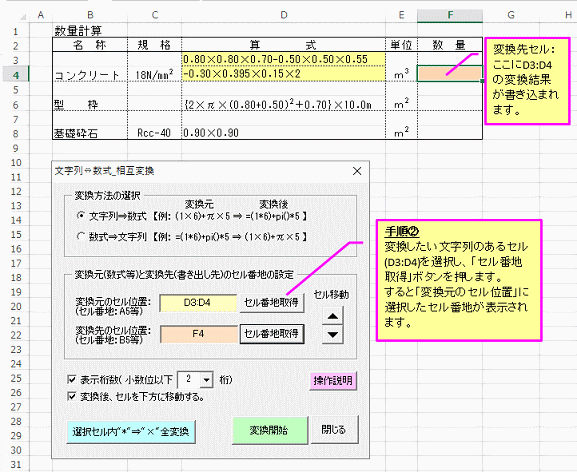The image size is (577, 472).
Task: Click the 型 枠 cell
Action: (90, 104)
